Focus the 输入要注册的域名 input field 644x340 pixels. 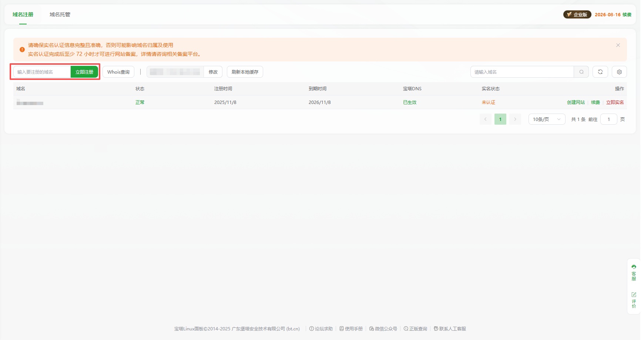(42, 72)
